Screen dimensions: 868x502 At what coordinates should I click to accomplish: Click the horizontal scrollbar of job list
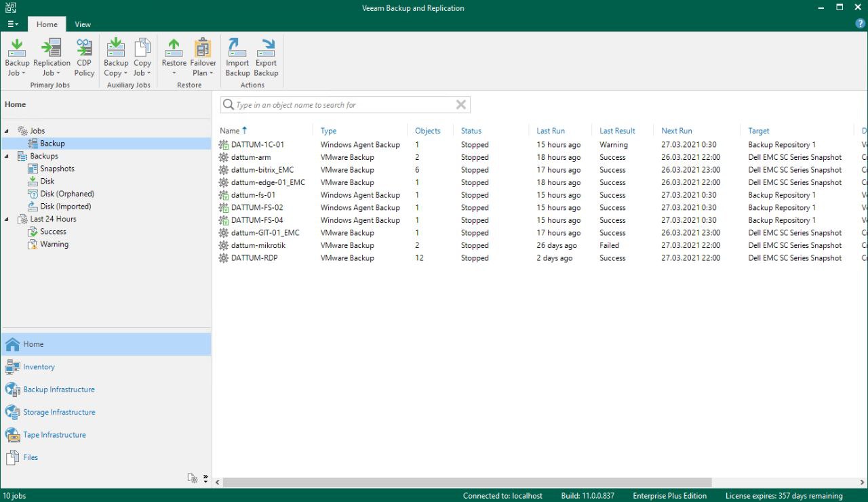click(x=467, y=482)
